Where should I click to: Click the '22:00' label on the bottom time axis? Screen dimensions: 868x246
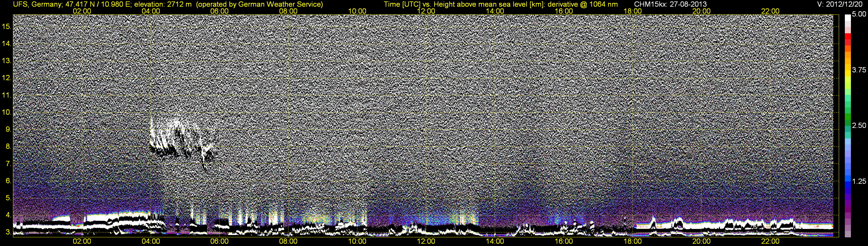770,241
